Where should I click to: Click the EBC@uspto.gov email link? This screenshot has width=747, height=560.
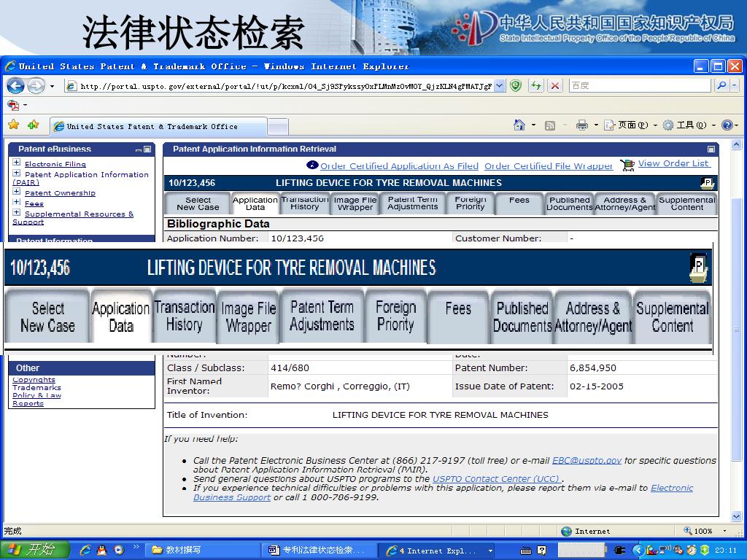pos(587,461)
